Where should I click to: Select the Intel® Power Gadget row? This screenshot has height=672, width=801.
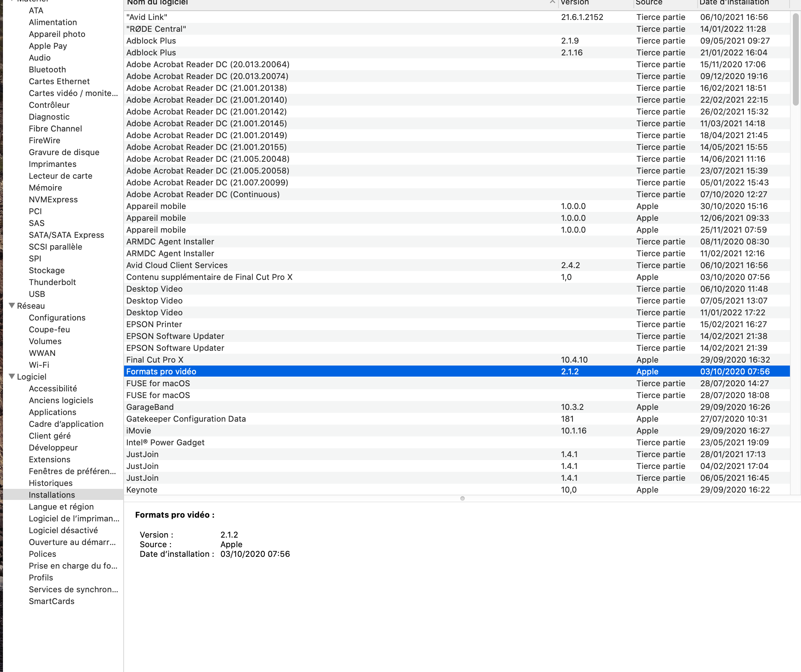457,443
